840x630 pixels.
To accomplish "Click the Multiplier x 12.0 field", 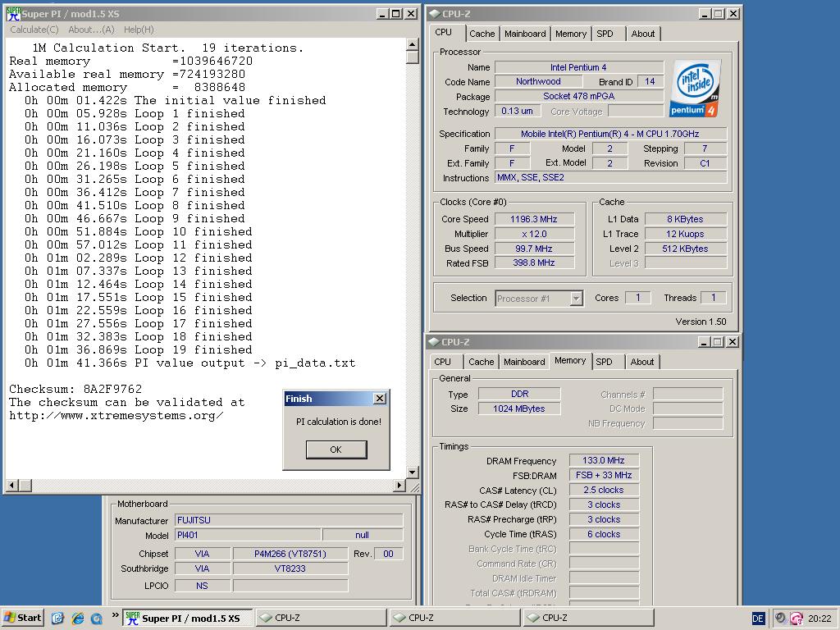I will point(534,234).
